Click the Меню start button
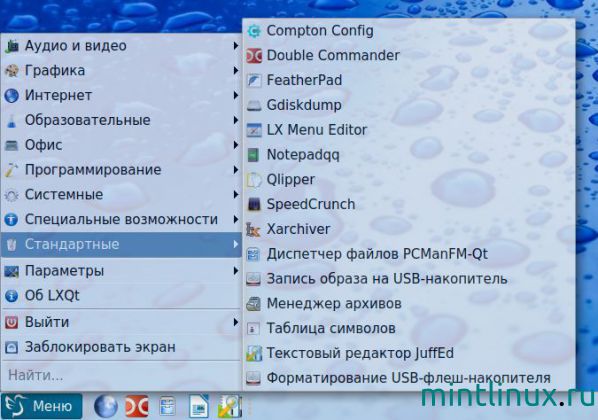The width and height of the screenshot is (598, 420). (x=42, y=406)
